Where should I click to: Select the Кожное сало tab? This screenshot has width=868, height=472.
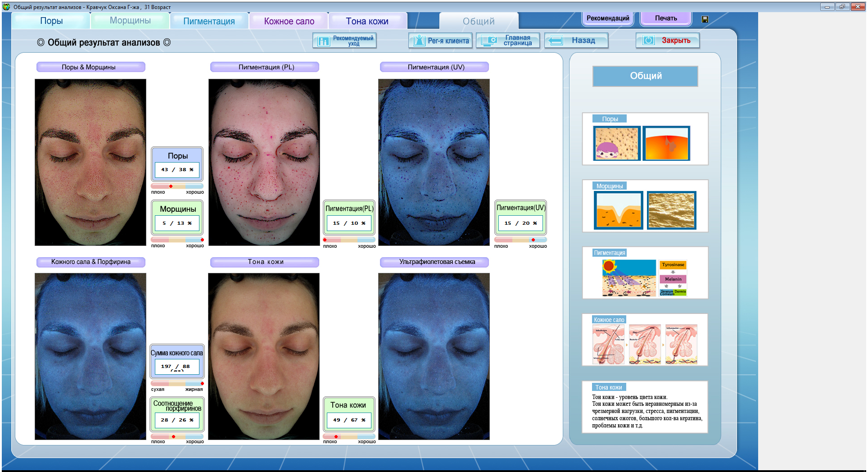[x=289, y=21]
